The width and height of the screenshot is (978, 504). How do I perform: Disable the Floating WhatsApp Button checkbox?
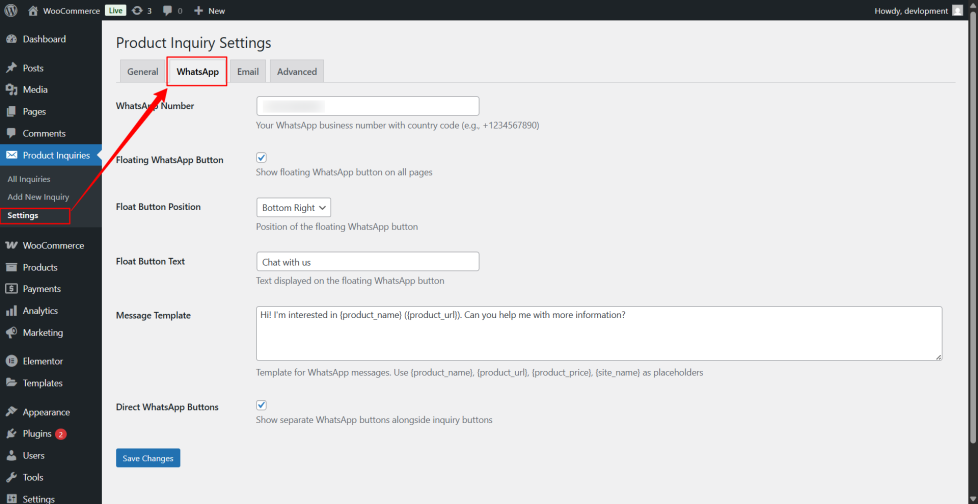[x=262, y=158]
